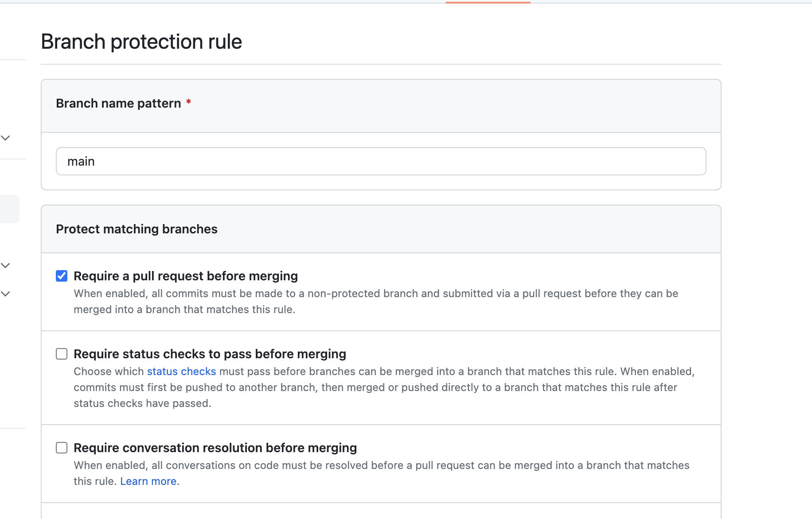Click the Branch name pattern label

click(118, 103)
